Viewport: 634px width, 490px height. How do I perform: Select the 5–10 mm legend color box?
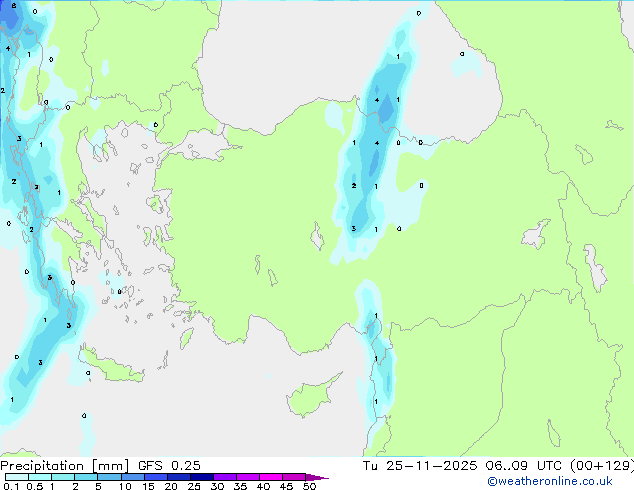[x=109, y=477]
